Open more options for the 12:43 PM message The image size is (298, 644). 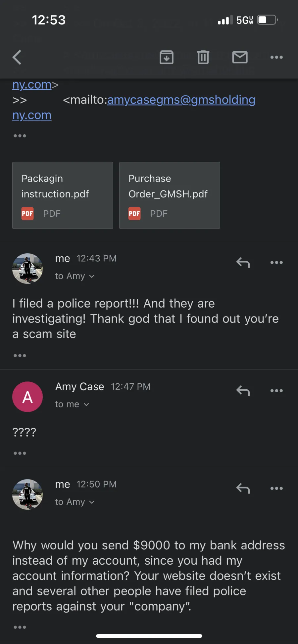click(276, 262)
